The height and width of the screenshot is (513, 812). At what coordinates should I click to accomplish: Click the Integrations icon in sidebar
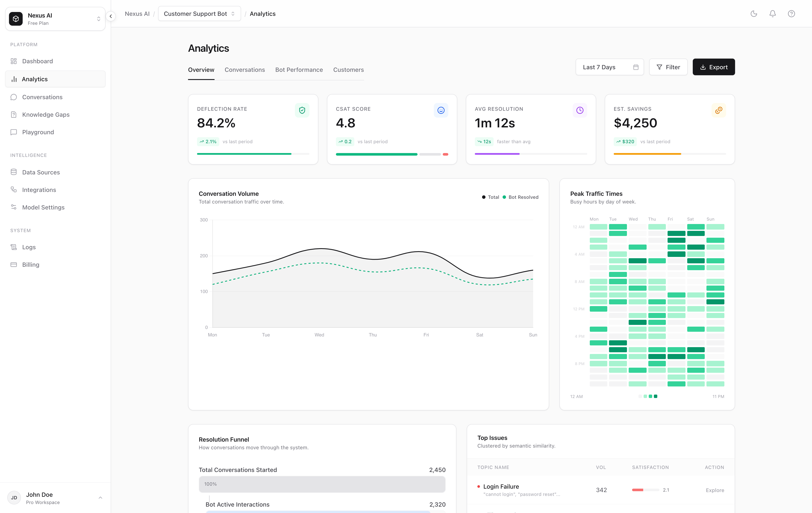(13, 190)
